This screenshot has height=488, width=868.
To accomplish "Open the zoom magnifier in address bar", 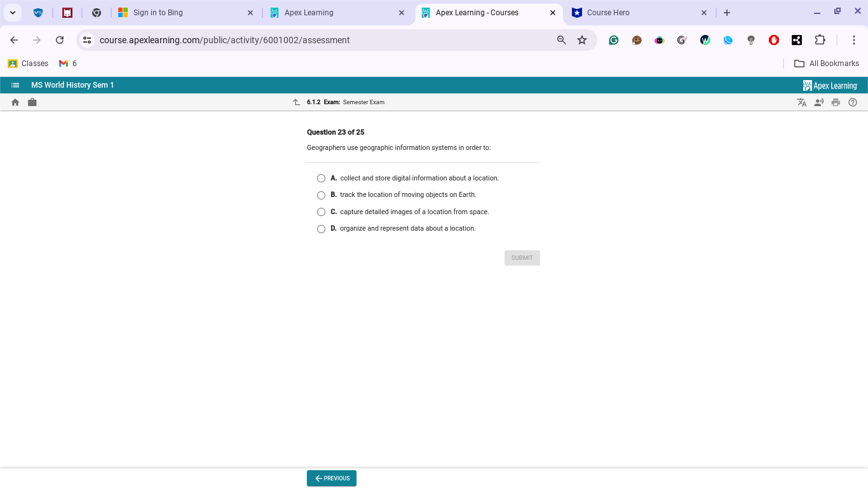I will tap(562, 40).
